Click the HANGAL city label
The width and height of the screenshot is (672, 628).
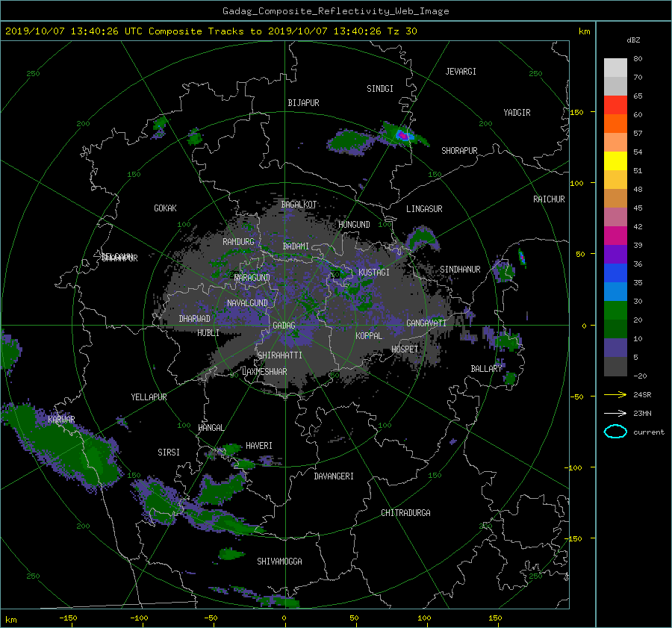coord(211,428)
